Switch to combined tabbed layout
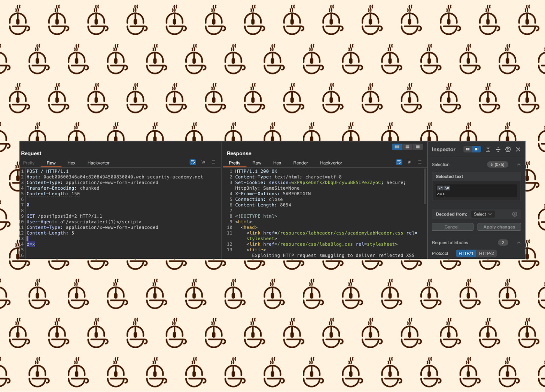 click(x=418, y=147)
